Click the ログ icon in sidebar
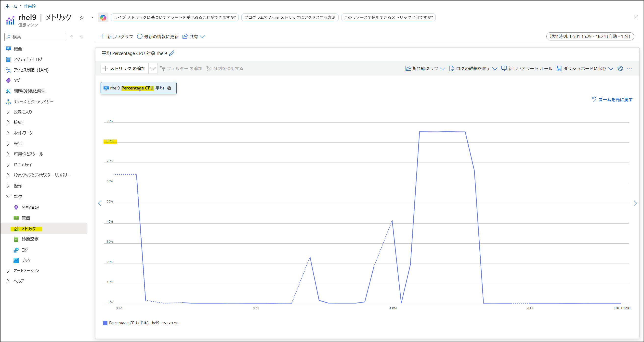This screenshot has width=644, height=342. pyautogui.click(x=16, y=250)
